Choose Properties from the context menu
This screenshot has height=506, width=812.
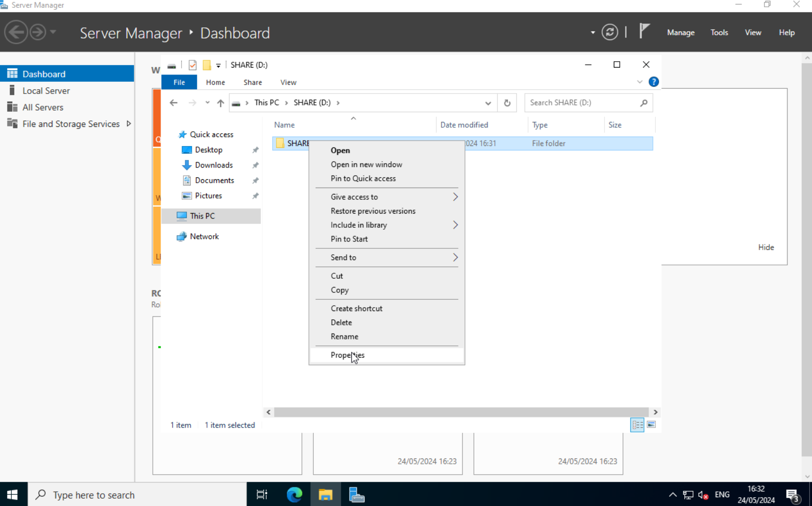point(387,355)
